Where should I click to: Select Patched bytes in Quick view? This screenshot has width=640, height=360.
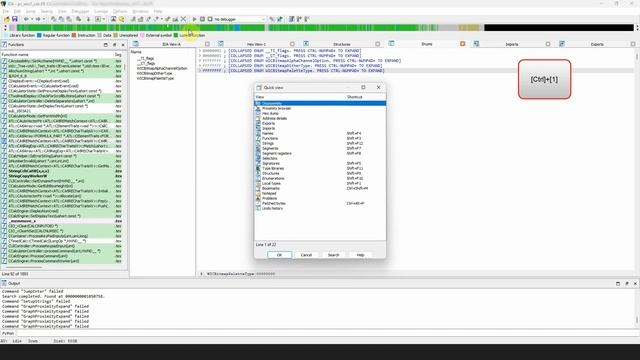pyautogui.click(x=320, y=203)
